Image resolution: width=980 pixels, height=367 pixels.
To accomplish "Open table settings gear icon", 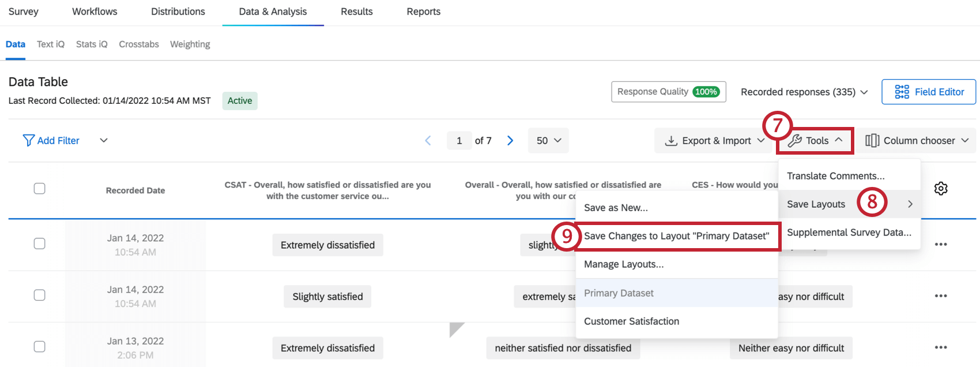I will [941, 189].
